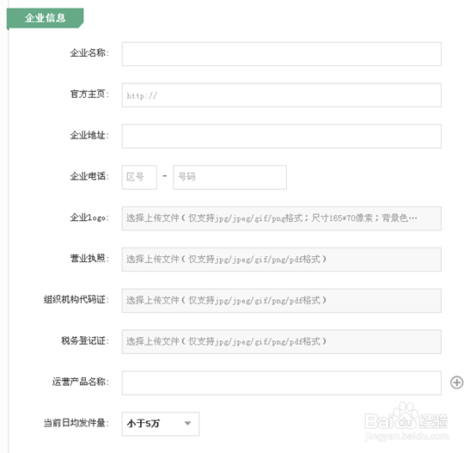Click the 官方主页 http:// field
Viewport: 476px width, 453px height.
[x=282, y=95]
